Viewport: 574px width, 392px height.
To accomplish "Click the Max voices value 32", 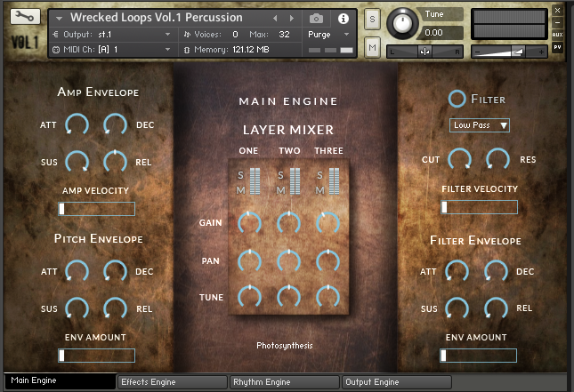I will 284,35.
